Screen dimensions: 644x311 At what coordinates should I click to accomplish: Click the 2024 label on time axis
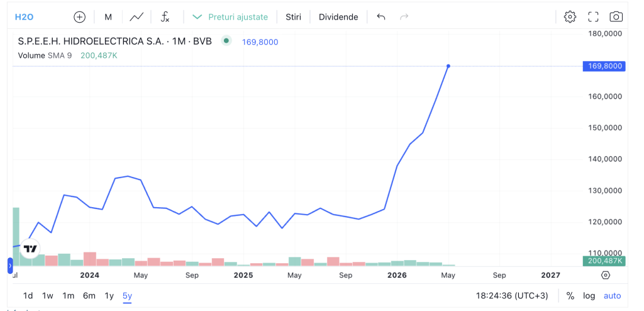[89, 275]
